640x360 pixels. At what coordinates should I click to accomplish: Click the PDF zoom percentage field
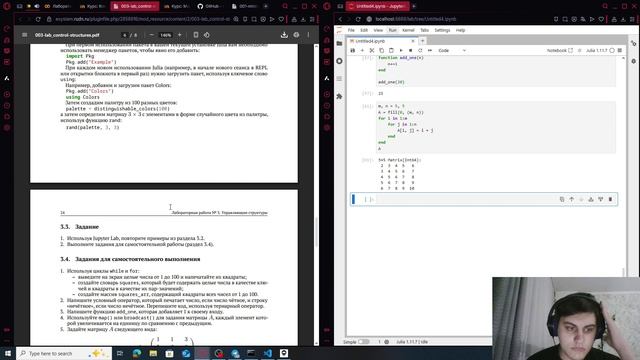tap(165, 35)
